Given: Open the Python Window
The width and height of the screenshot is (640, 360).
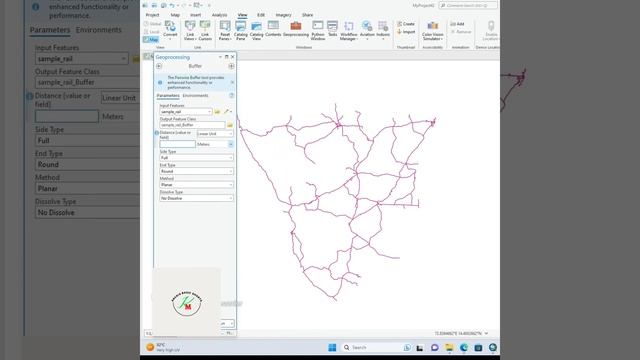Looking at the screenshot, I should [x=318, y=30].
